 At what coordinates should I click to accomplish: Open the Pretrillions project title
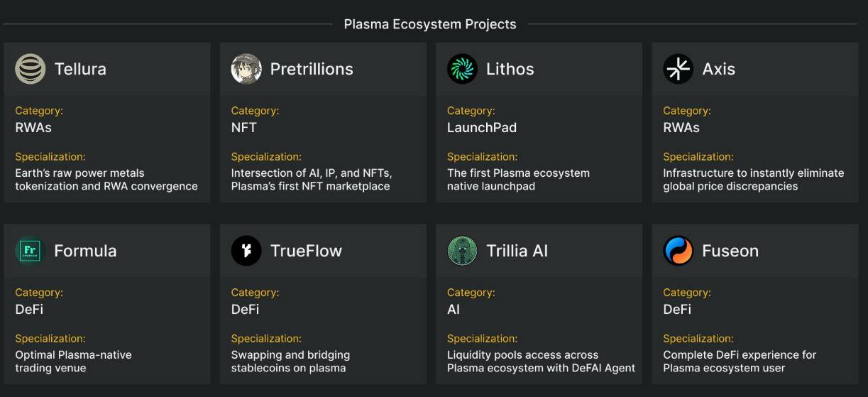pyautogui.click(x=311, y=69)
